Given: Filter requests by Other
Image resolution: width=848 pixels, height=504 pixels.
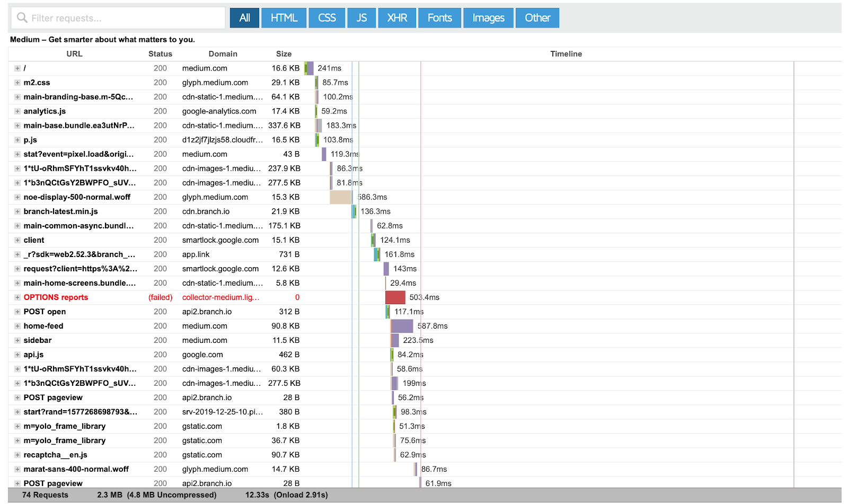Looking at the screenshot, I should pyautogui.click(x=537, y=18).
